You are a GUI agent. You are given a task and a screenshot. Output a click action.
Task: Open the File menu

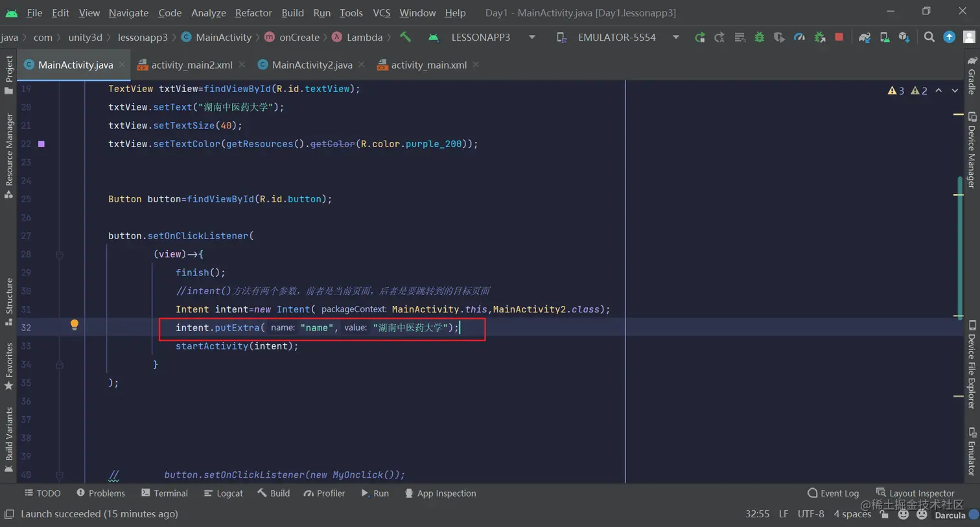(34, 12)
